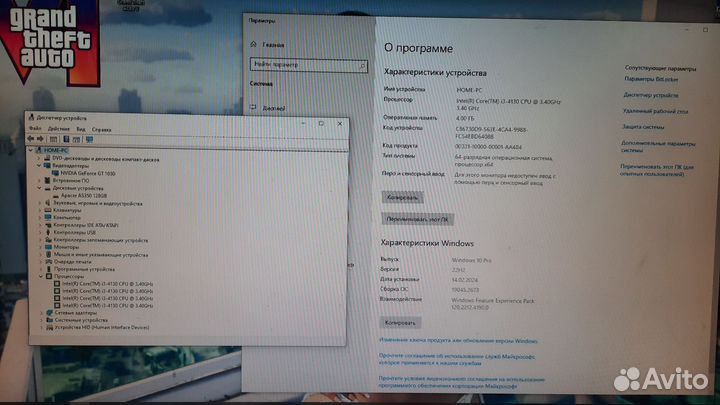The image size is (720, 405).
Task: Open Переименовать этот ПК (для опытных пользователей)
Action: (657, 170)
